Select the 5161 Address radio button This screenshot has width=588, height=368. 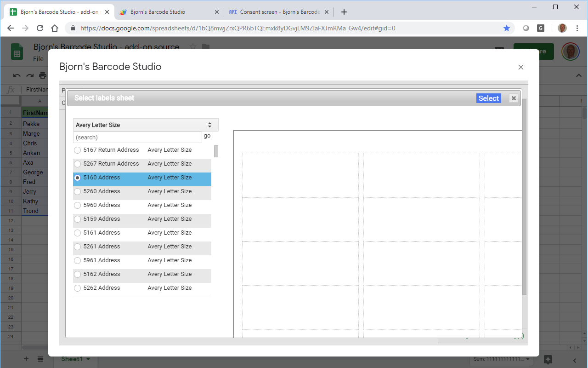coord(78,233)
